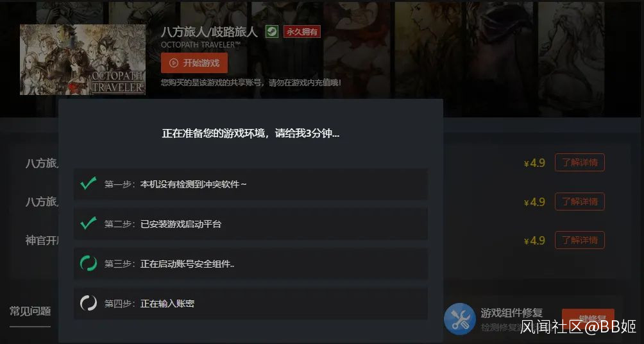Image resolution: width=644 pixels, height=344 pixels.
Task: Click the 永久拥有 red badge
Action: 302,31
